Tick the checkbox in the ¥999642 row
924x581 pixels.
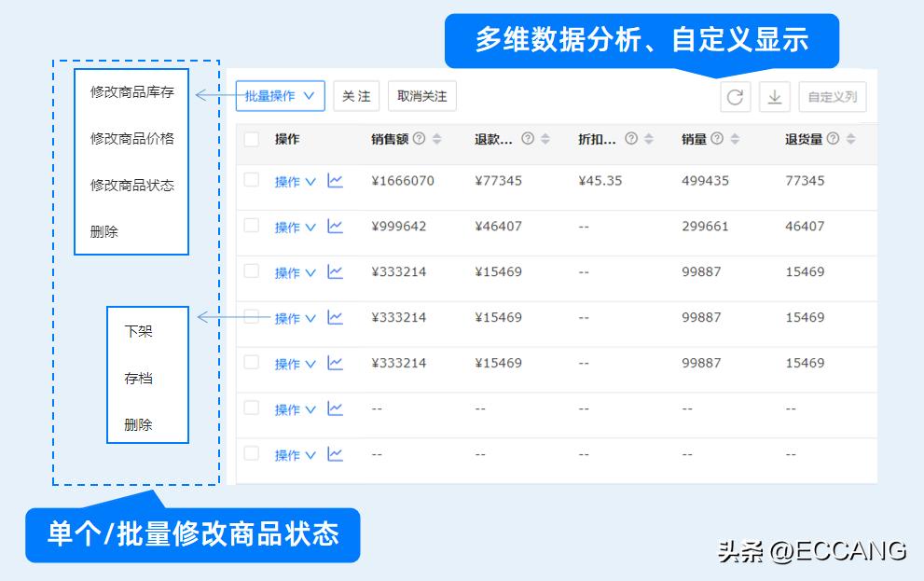pos(252,225)
